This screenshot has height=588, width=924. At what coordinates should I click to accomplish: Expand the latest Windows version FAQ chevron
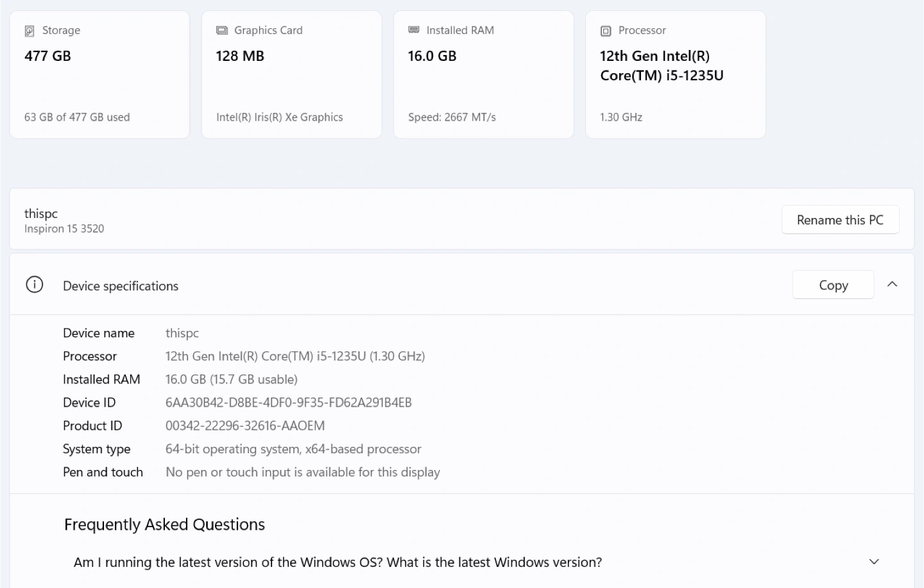[873, 562]
